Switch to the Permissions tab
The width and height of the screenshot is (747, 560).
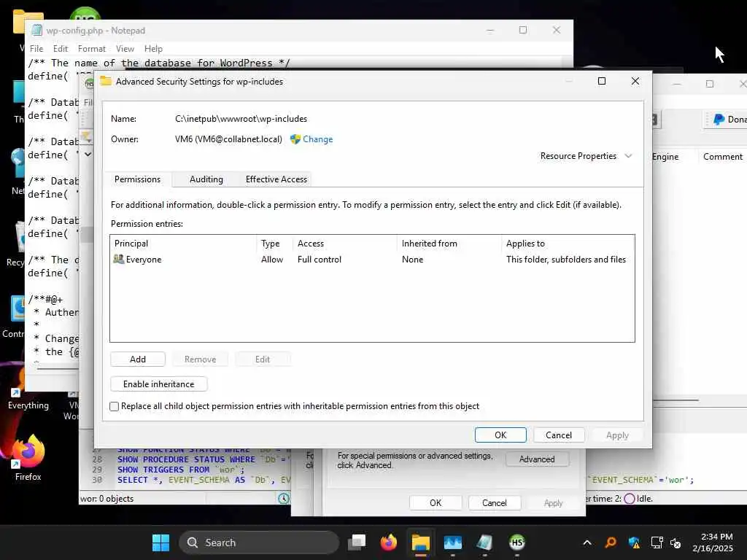pyautogui.click(x=137, y=179)
